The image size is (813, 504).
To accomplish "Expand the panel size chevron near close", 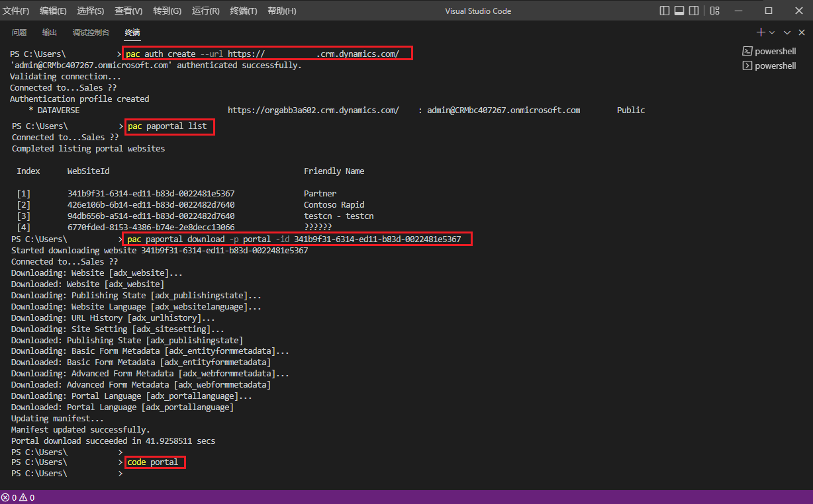I will pos(787,32).
